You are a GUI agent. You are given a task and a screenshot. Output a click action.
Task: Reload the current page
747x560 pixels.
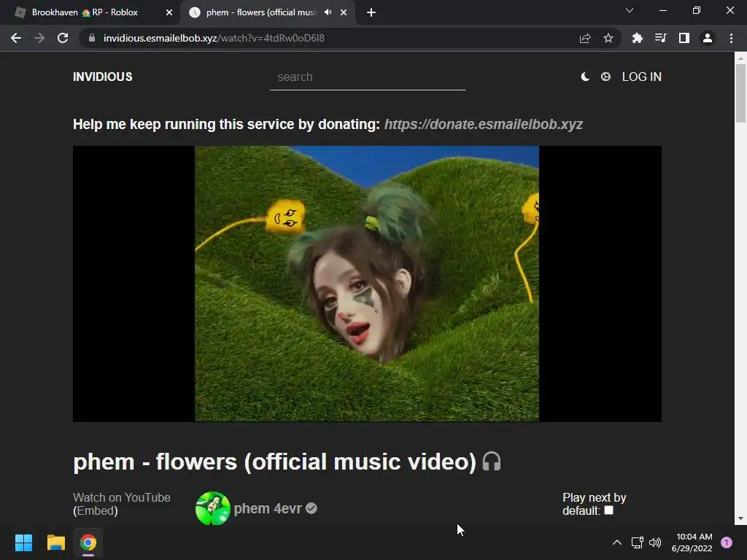[63, 38]
